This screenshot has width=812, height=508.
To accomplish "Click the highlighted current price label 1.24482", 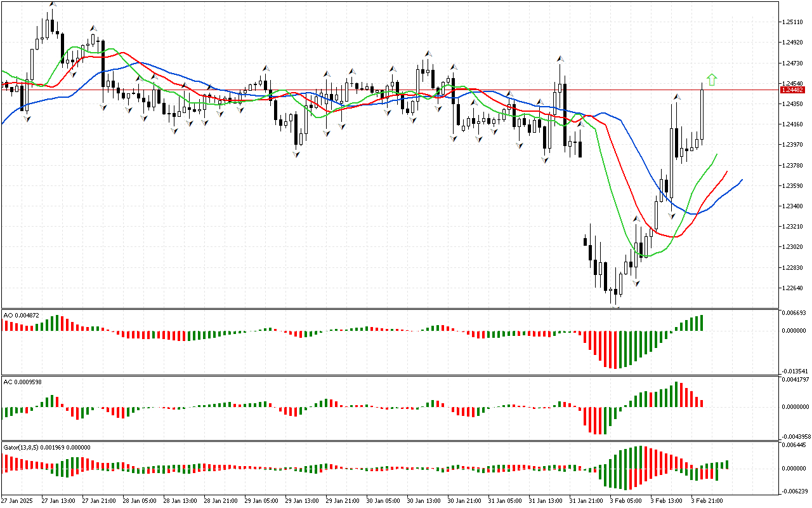I will [x=793, y=90].
